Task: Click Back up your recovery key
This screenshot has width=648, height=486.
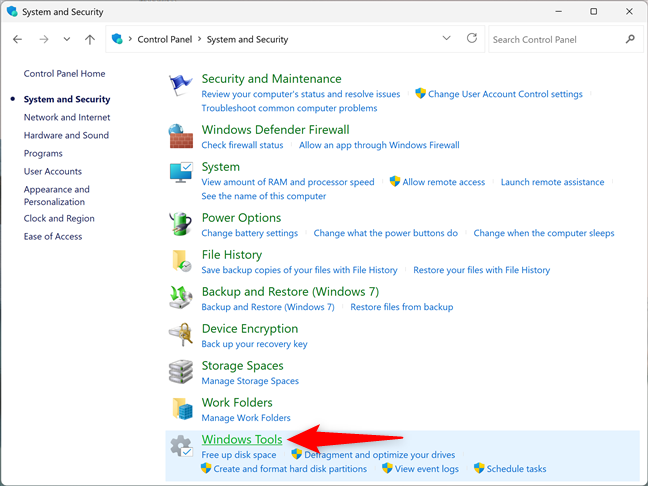Action: (254, 344)
